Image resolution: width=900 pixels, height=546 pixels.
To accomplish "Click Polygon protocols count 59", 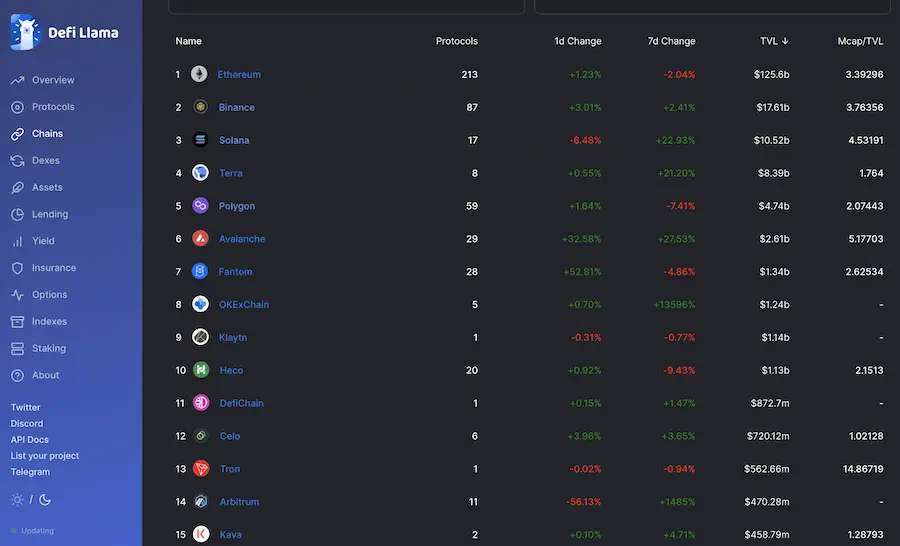I will 472,206.
